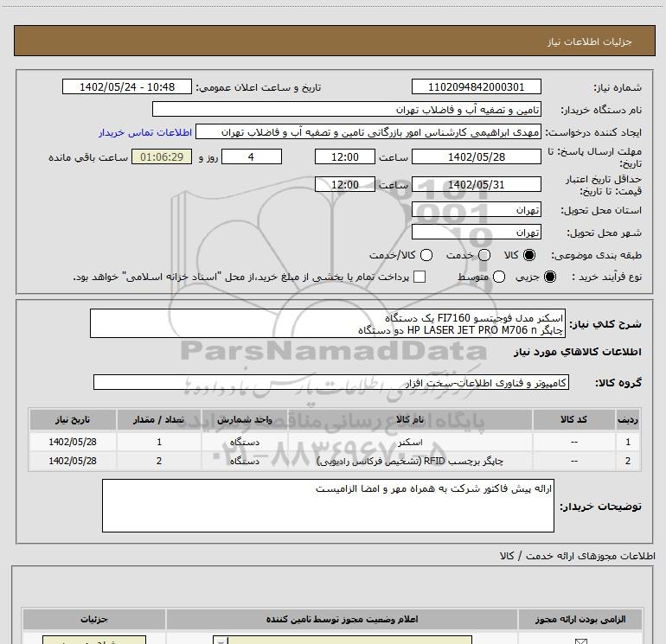Click the price validity date 1402/05/31 field

click(x=476, y=184)
